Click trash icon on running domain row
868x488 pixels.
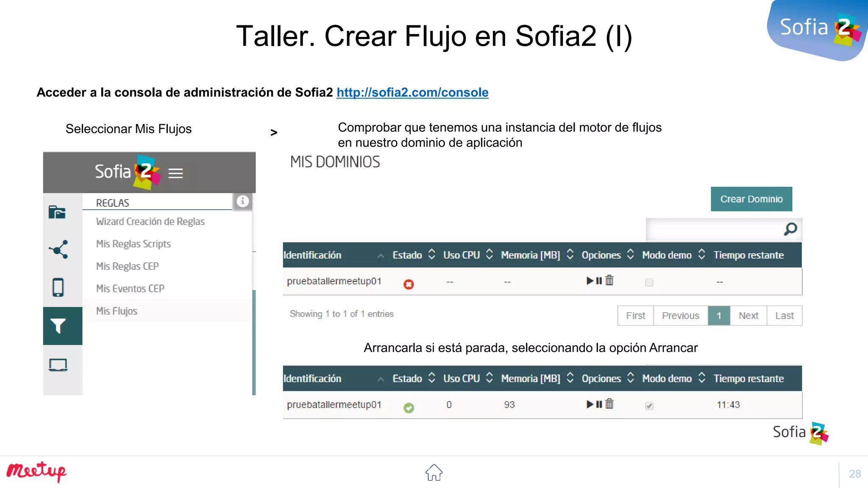(x=609, y=404)
